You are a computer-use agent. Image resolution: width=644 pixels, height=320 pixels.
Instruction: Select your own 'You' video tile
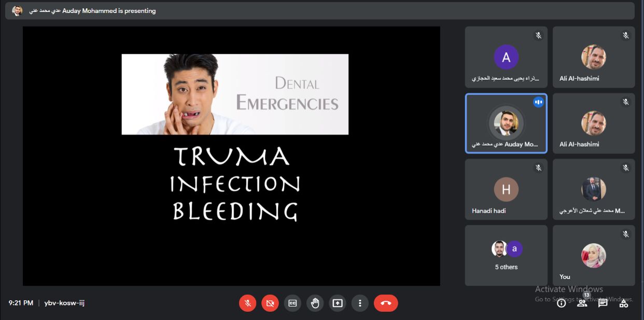click(594, 255)
